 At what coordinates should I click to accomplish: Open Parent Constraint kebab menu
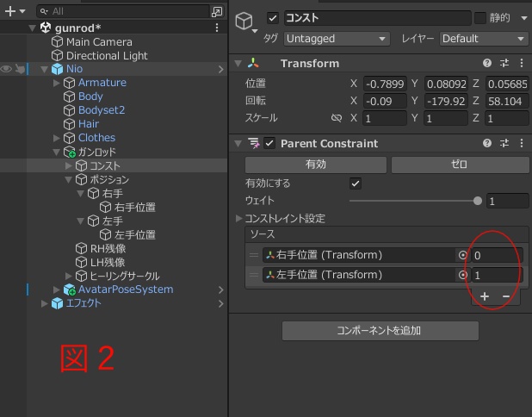coord(522,143)
